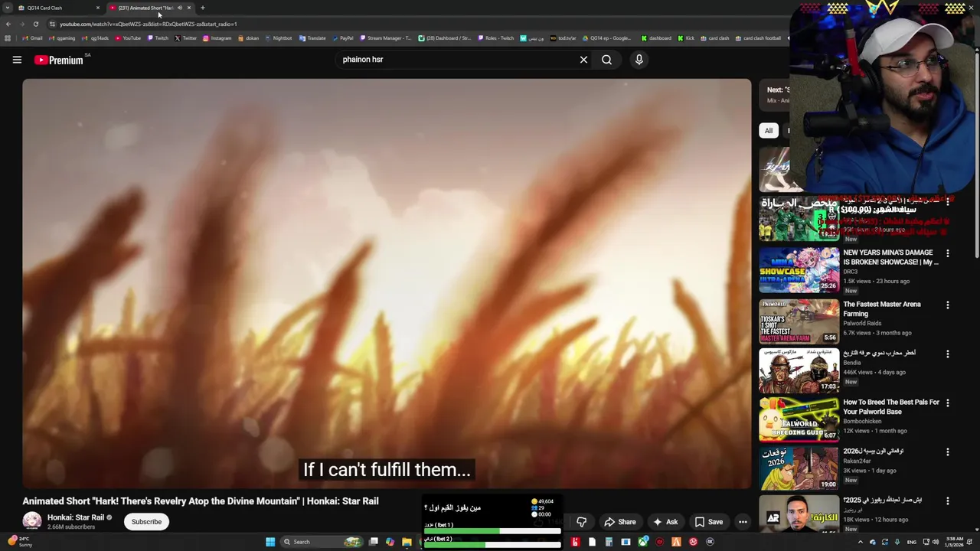Switch the ENG keyboard language indicator
980x551 pixels.
[911, 542]
